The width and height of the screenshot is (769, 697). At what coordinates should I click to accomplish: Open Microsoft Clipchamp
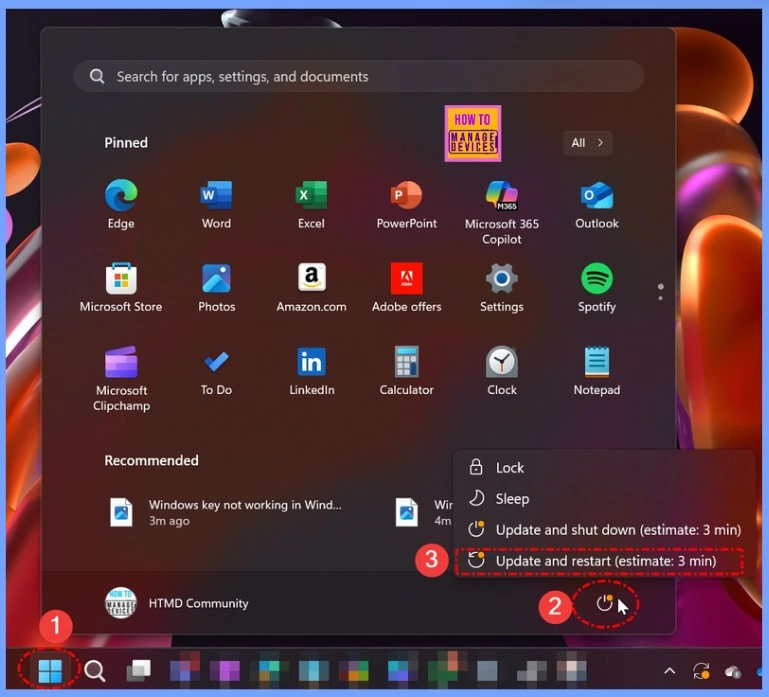click(121, 379)
